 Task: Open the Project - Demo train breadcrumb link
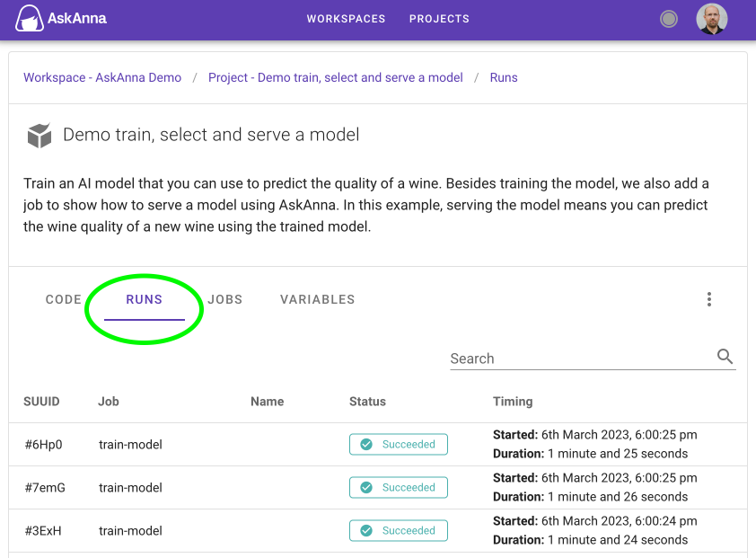(x=335, y=77)
